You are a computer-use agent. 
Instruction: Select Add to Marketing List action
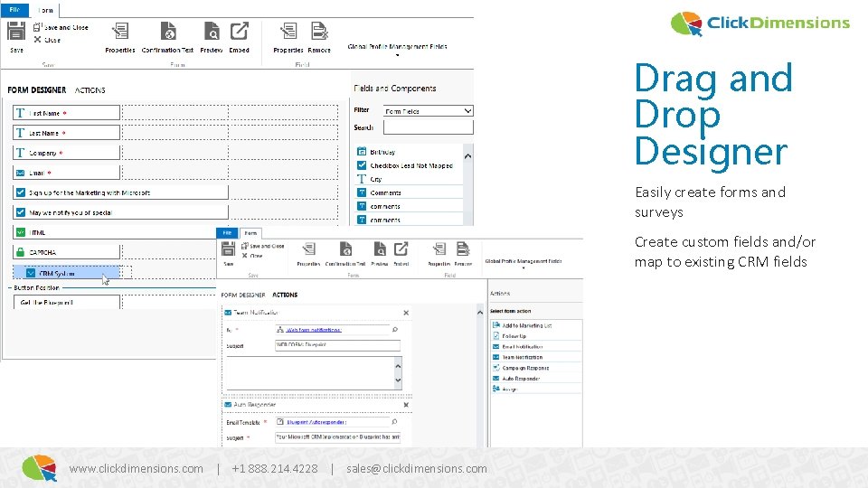(x=536, y=325)
